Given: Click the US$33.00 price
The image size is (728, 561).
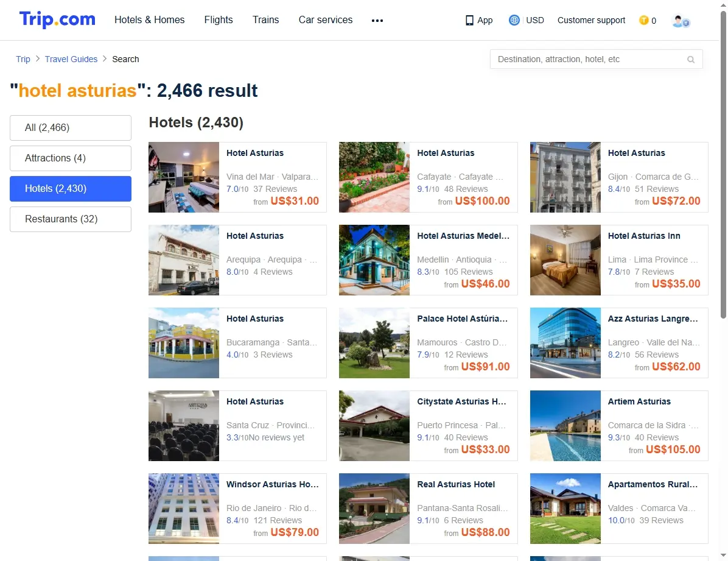Looking at the screenshot, I should click(485, 449).
